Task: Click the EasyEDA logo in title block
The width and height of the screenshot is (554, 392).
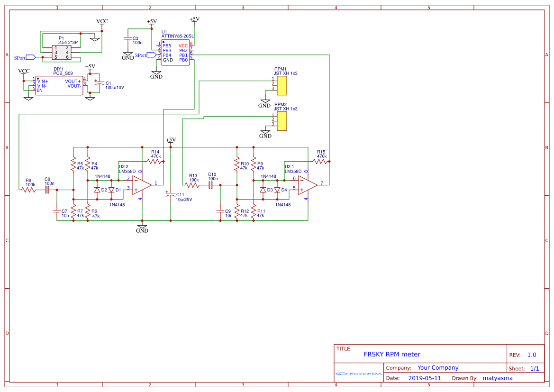Action: (x=359, y=374)
